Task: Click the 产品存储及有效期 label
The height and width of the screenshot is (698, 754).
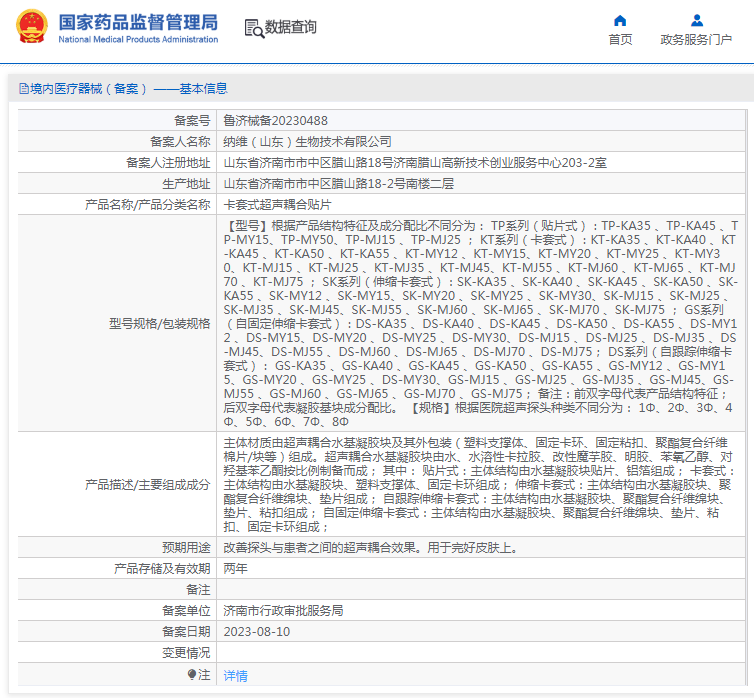Action: coord(162,569)
